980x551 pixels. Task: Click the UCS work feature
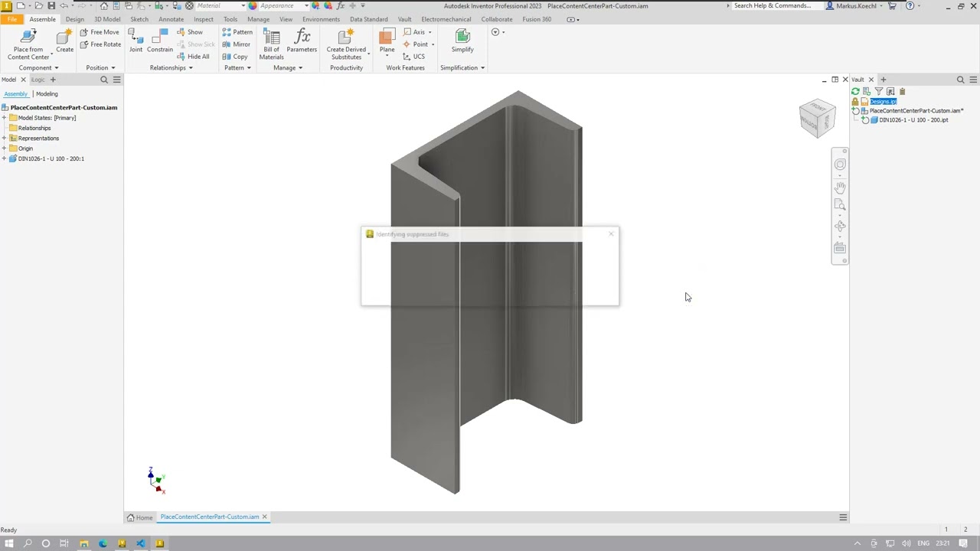[414, 57]
